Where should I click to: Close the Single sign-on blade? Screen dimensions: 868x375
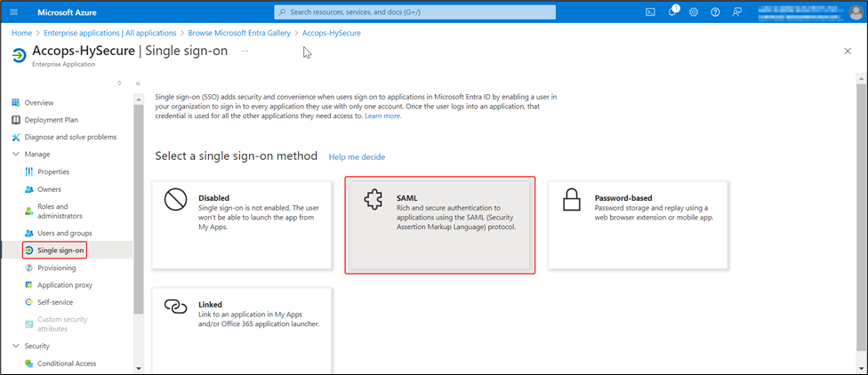click(847, 52)
